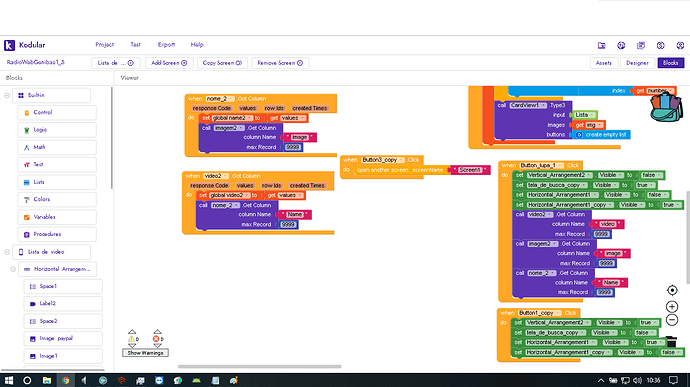Open the global nome2 variable dropdown
The height and width of the screenshot is (387, 690).
click(231, 118)
